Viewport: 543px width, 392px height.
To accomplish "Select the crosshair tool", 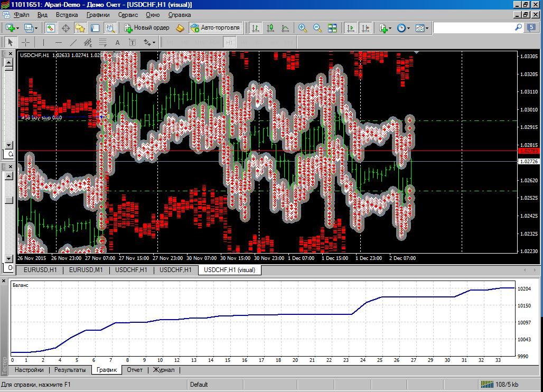I will click(x=25, y=42).
